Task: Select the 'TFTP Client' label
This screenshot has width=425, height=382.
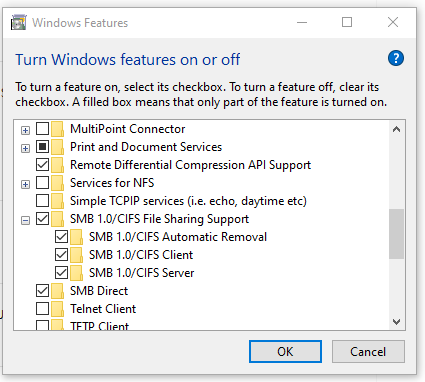Action: pos(99,326)
